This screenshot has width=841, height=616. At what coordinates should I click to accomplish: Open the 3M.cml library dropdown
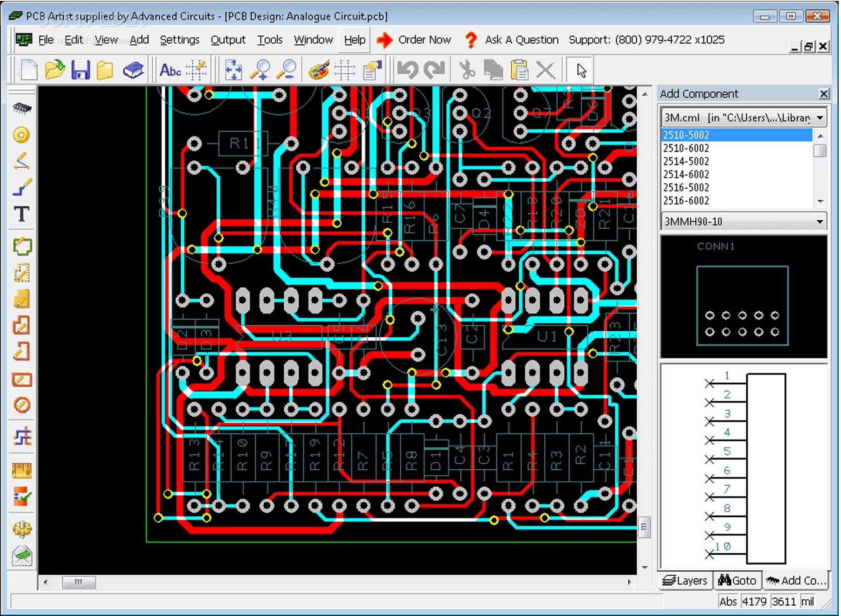click(x=820, y=118)
